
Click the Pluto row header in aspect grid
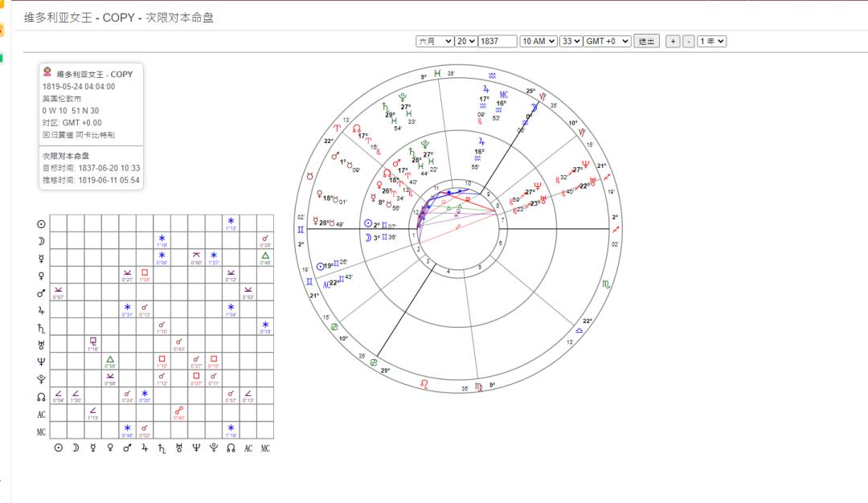point(41,379)
